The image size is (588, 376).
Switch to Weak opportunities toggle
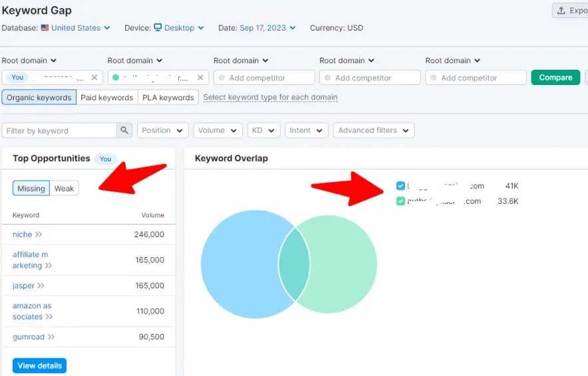[64, 189]
